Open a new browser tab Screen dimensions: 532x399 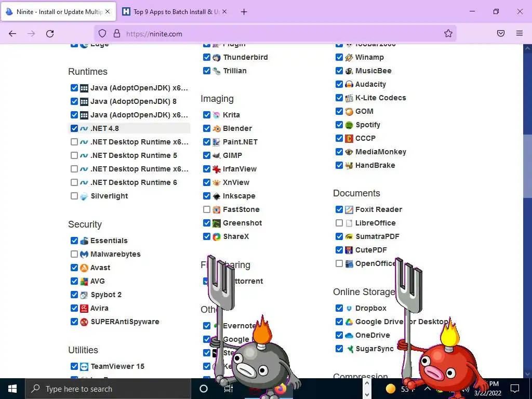coord(244,12)
